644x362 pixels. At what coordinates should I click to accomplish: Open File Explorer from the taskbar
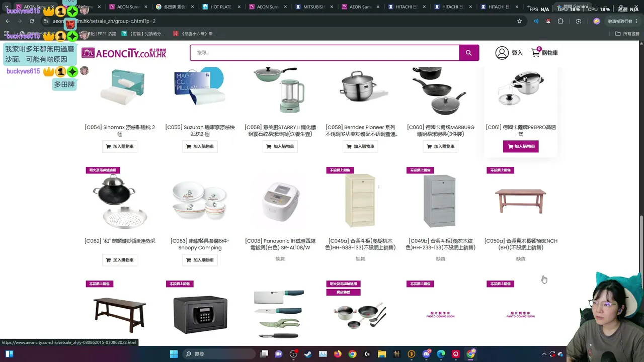click(x=382, y=354)
